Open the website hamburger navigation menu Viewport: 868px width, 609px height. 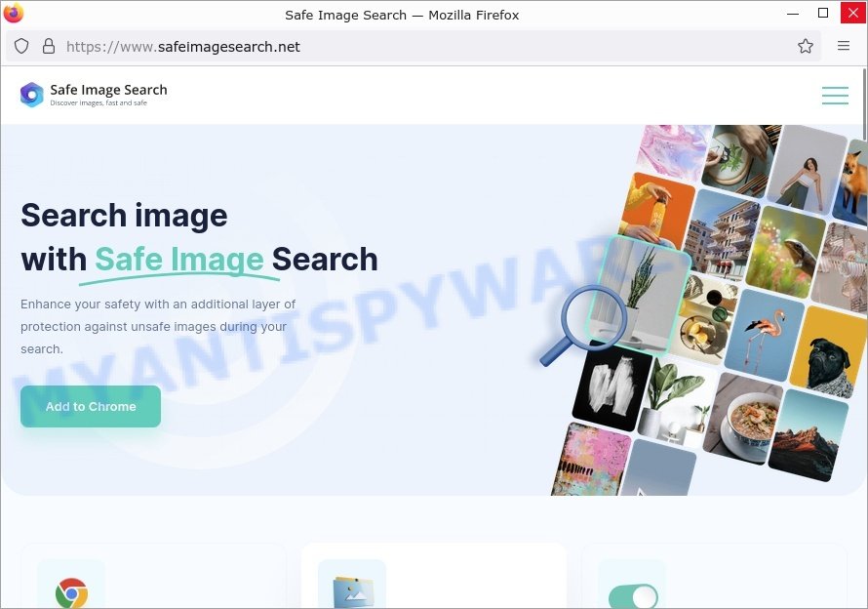click(835, 96)
